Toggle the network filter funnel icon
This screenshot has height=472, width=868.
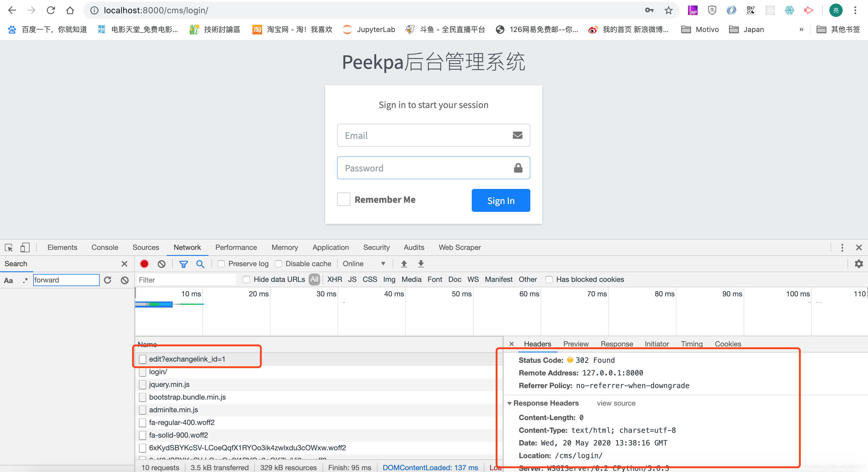(x=183, y=263)
